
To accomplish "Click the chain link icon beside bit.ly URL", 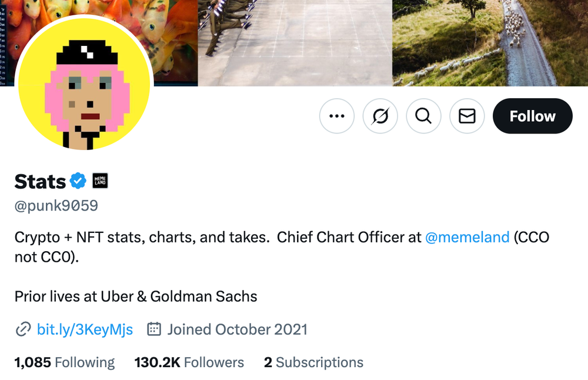I will [23, 329].
